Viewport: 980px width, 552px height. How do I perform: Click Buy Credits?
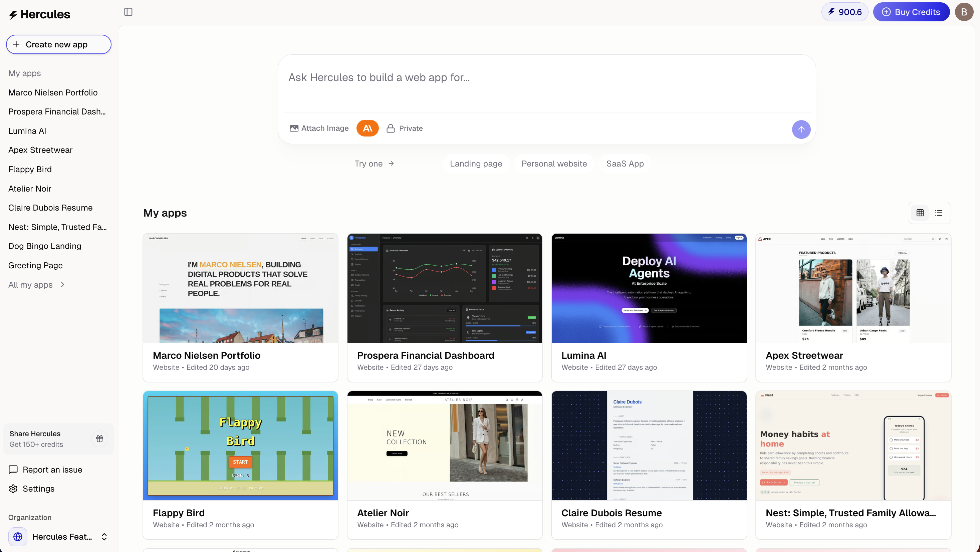[911, 12]
